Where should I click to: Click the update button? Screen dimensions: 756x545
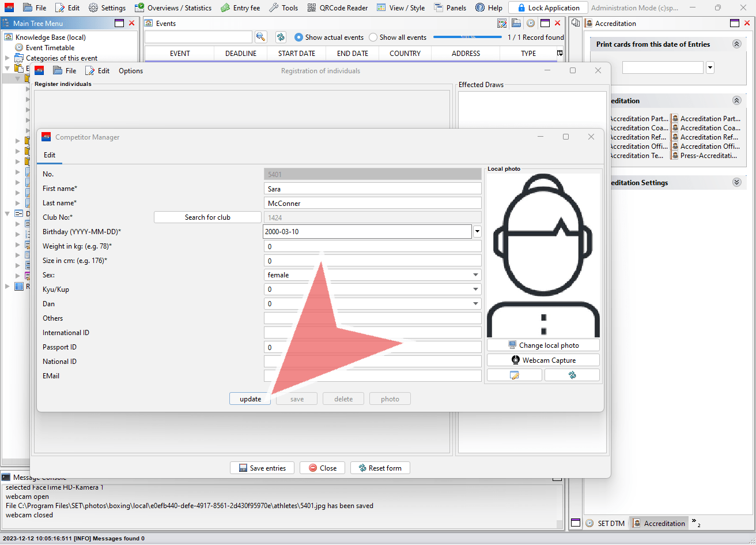[x=250, y=399]
